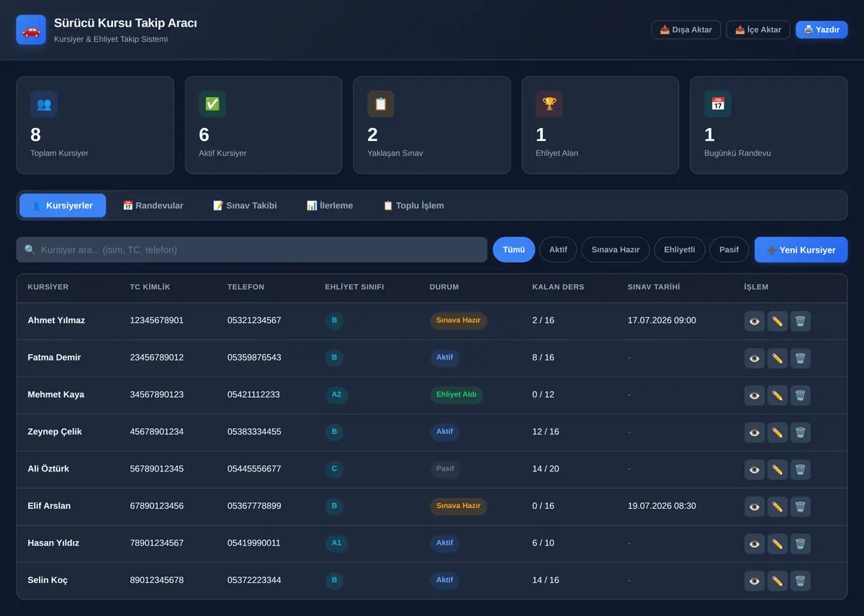Screen dimensions: 864x616
Task: Select TC number 56789012345
Action: point(157,468)
